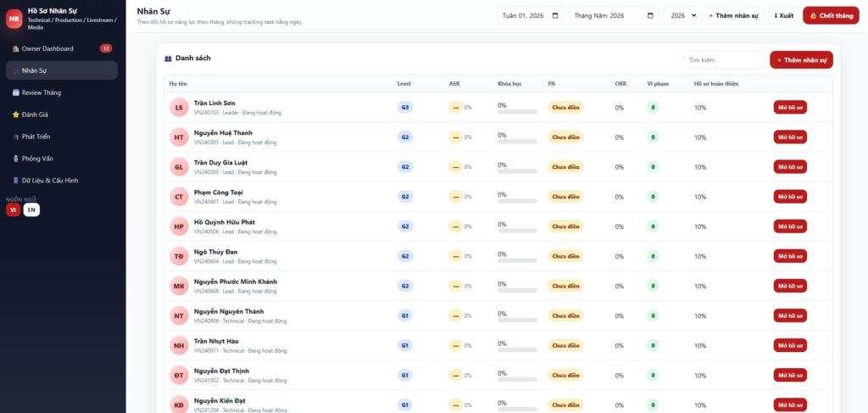The height and width of the screenshot is (413, 868).
Task: Click Trần Linh Sơn's LS avatar
Action: click(179, 108)
